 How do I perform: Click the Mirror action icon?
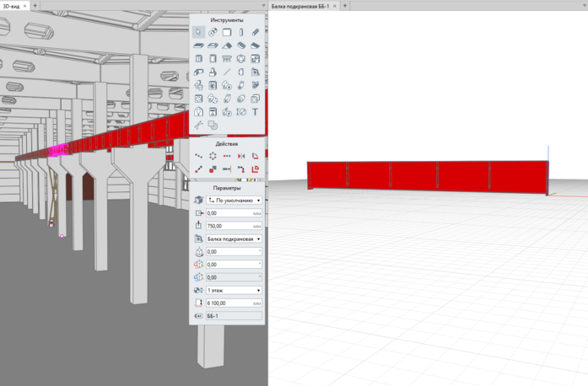(241, 156)
